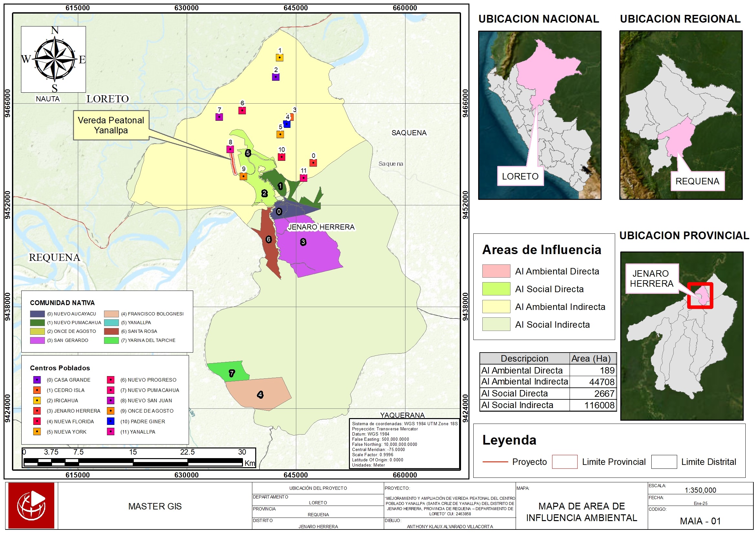
Task: Click the compass rose north arrow
Action: pyautogui.click(x=55, y=59)
